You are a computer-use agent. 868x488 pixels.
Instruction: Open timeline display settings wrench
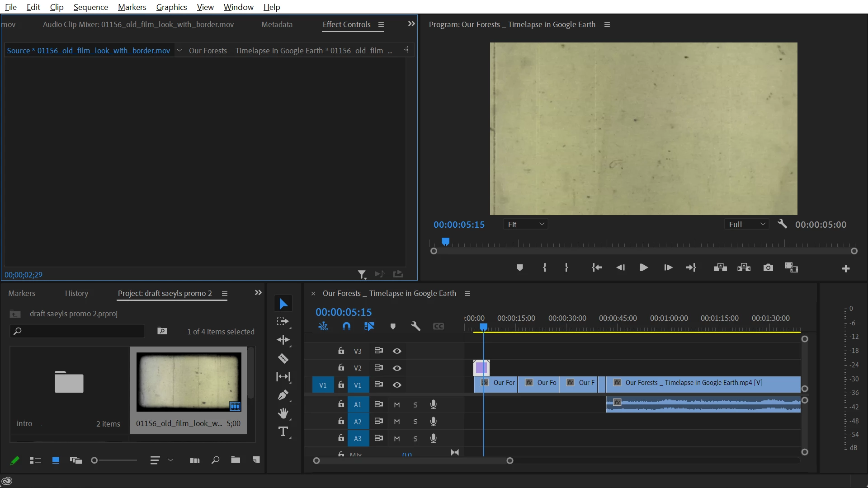[x=415, y=326]
